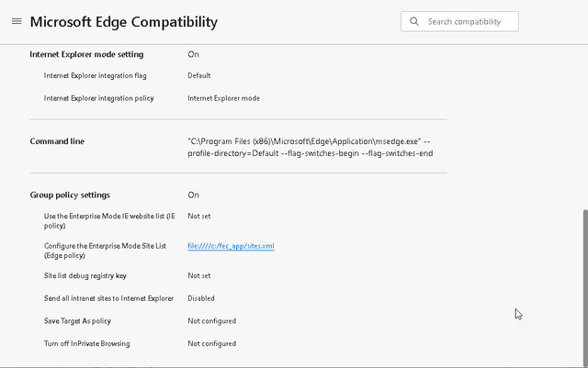Click Use the Enterprise Mode IE website list label
This screenshot has height=368, width=588.
tap(109, 221)
